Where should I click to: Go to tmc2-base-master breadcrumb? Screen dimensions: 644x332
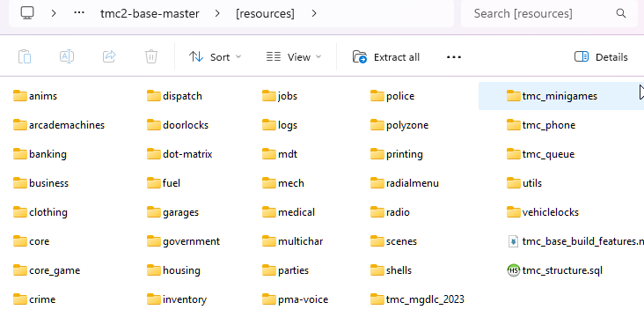tap(150, 13)
